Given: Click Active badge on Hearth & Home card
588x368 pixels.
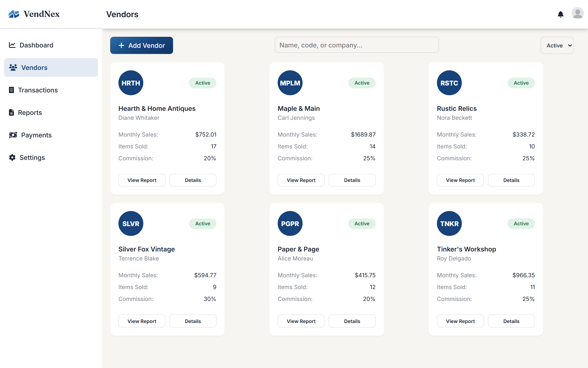Looking at the screenshot, I should (x=203, y=83).
